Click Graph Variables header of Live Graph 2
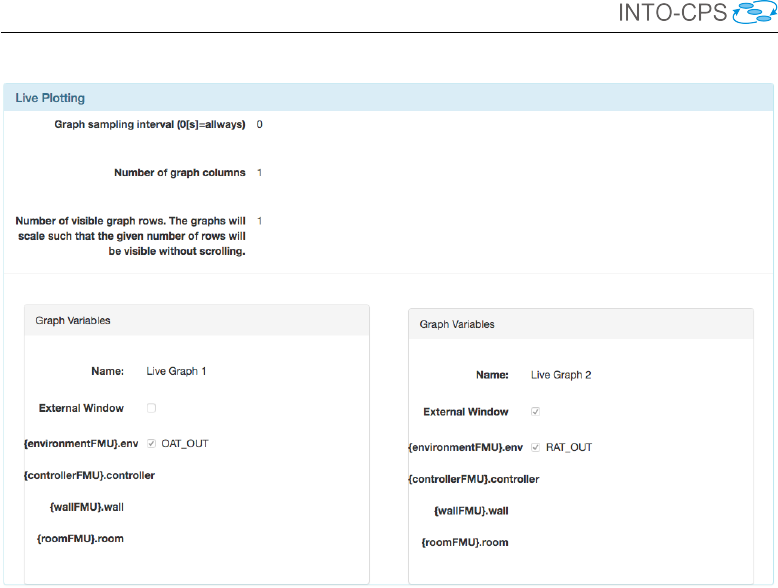Image resolution: width=778 pixels, height=588 pixels. coord(581,325)
